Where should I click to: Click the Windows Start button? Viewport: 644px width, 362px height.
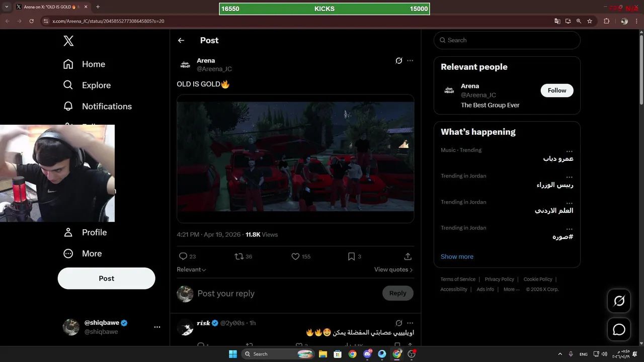(x=233, y=354)
